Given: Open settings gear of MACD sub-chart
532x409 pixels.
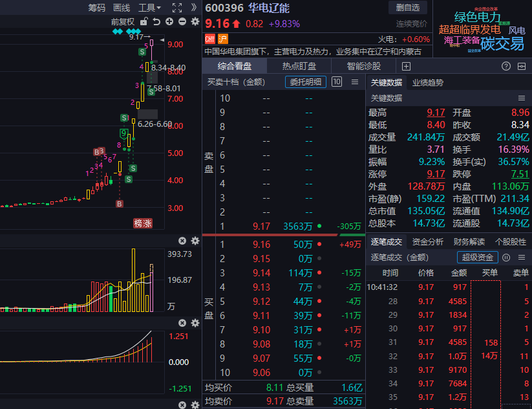Looking at the screenshot, I should pyautogui.click(x=195, y=323).
